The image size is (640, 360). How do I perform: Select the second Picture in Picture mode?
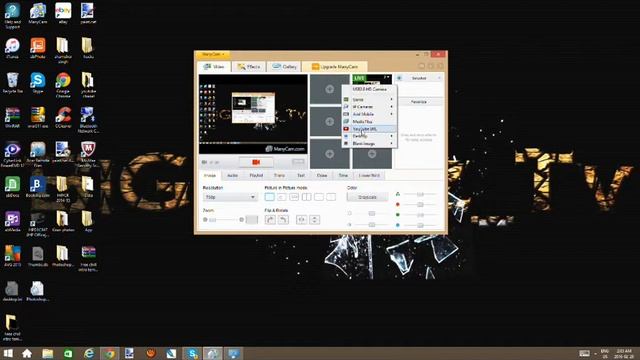282,197
